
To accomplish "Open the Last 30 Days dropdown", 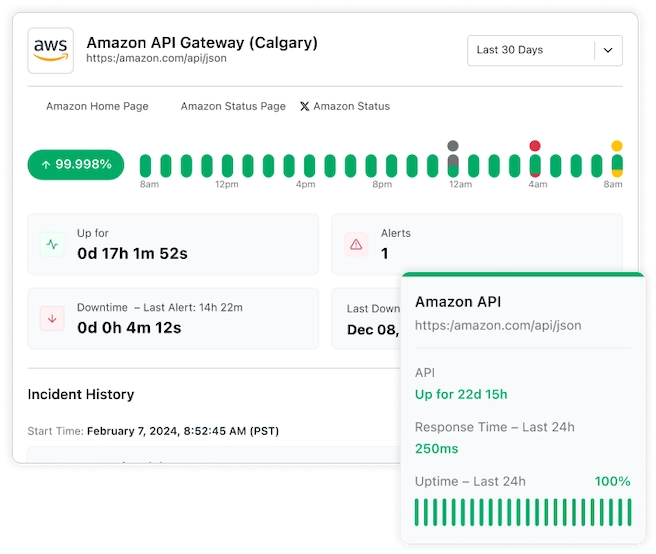I will click(x=530, y=50).
